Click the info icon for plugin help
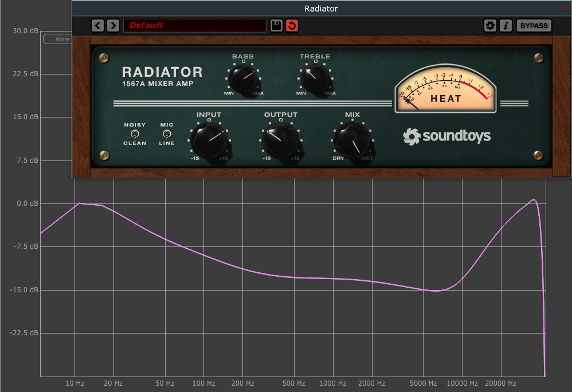Viewport: 572px width, 392px height. pos(507,25)
